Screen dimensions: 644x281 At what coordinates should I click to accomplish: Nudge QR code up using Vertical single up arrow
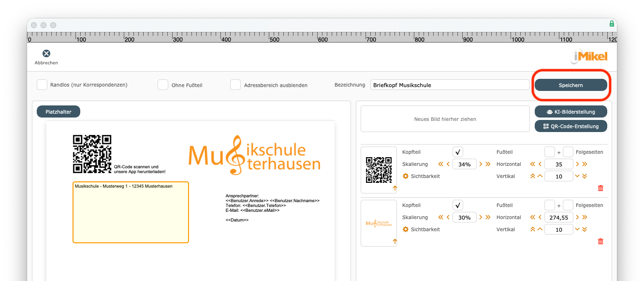[540, 176]
